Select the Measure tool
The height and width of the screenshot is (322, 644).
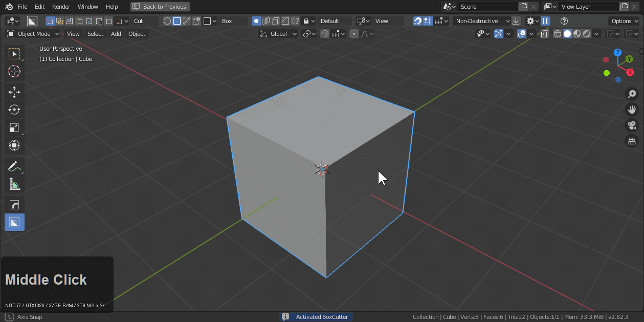(14, 184)
